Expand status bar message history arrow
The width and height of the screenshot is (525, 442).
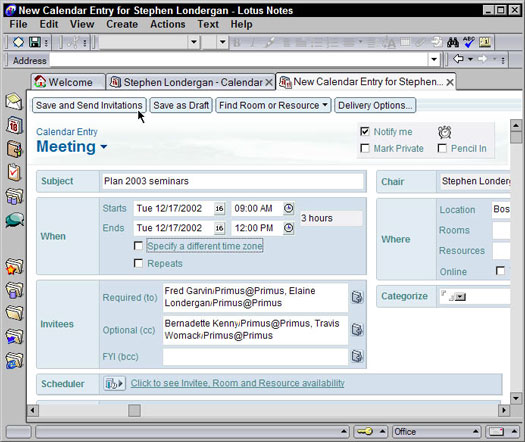344,431
